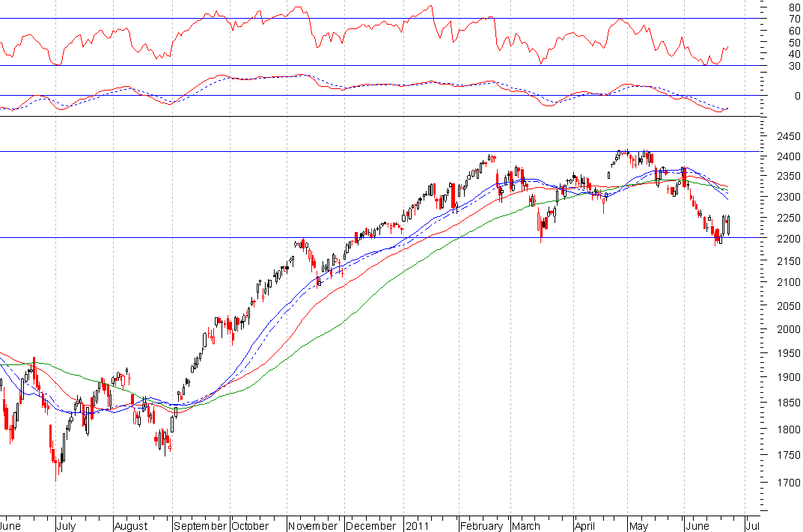Select the 2200 price level label
This screenshot has width=803, height=532.
[x=788, y=239]
